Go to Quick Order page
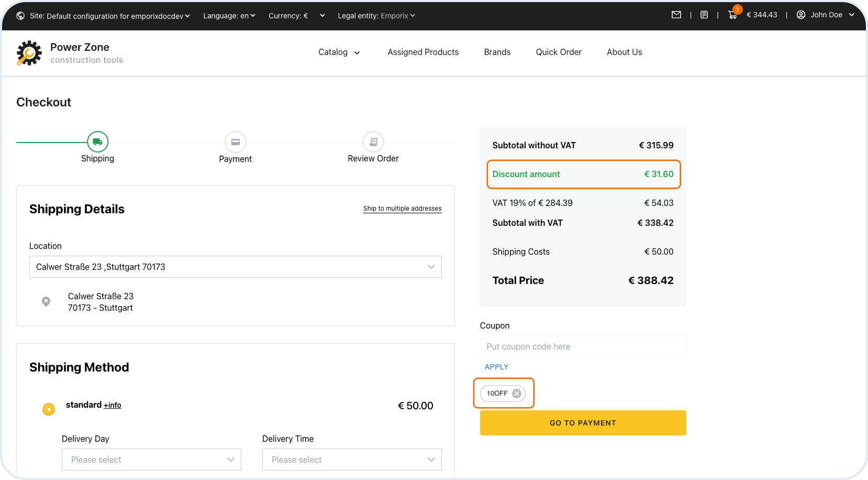This screenshot has height=480, width=868. click(559, 52)
